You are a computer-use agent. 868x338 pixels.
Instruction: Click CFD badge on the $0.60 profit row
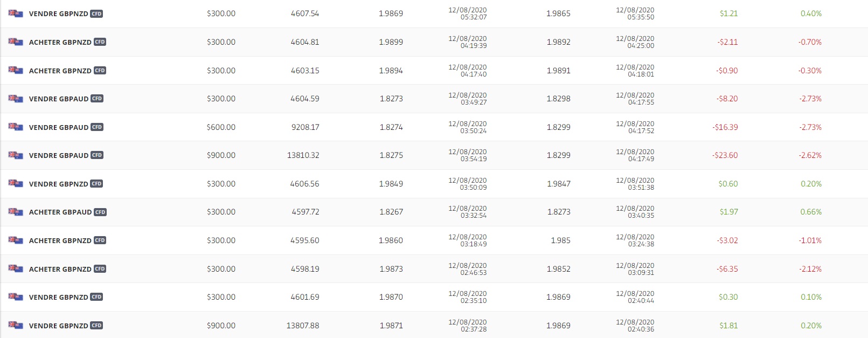coord(96,184)
